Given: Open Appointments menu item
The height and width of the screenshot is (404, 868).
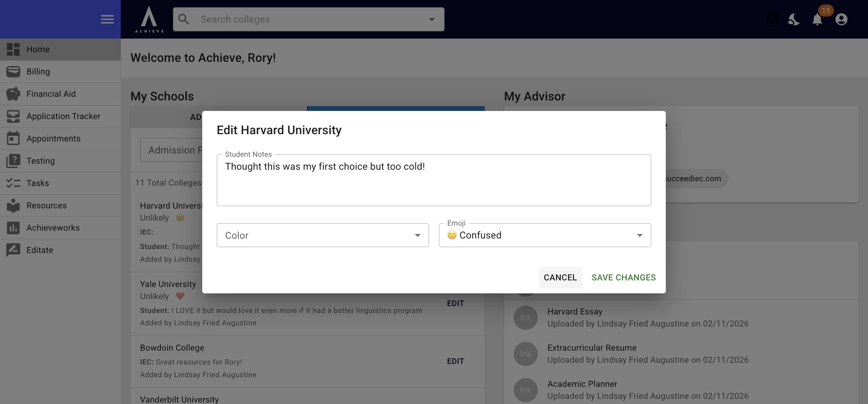Looking at the screenshot, I should click(x=60, y=138).
